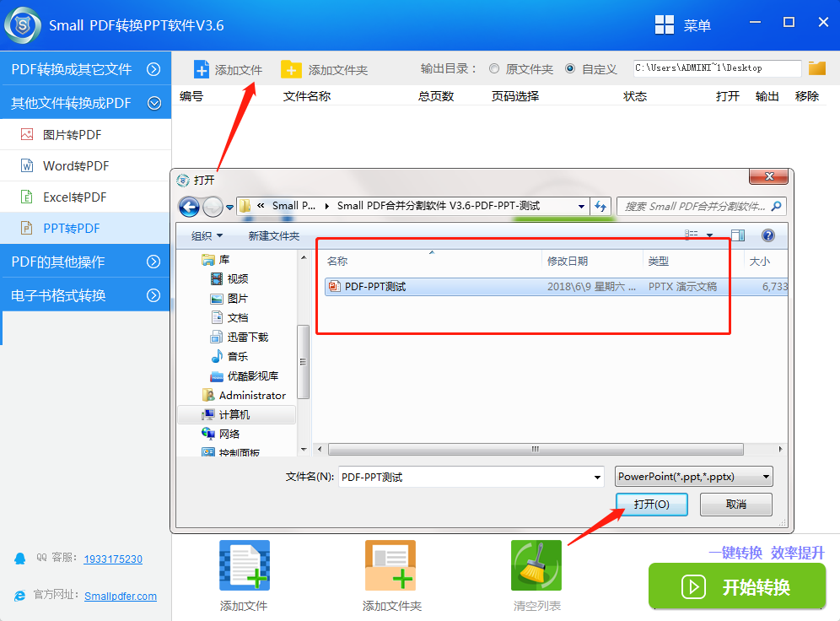
Task: Go back with the dialog's blue back arrow
Action: coord(189,206)
